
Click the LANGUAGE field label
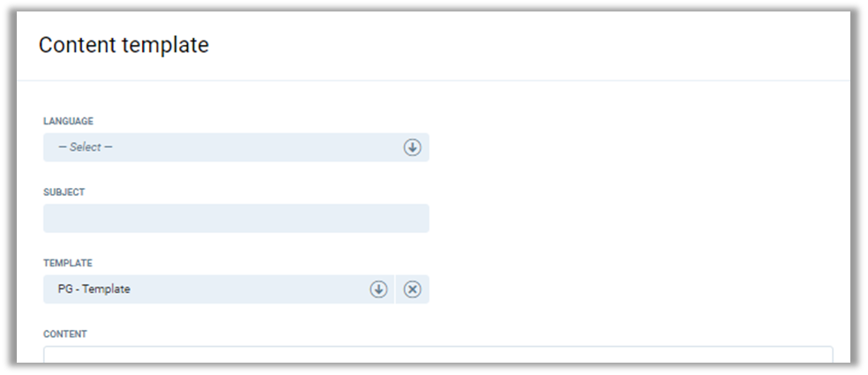68,121
